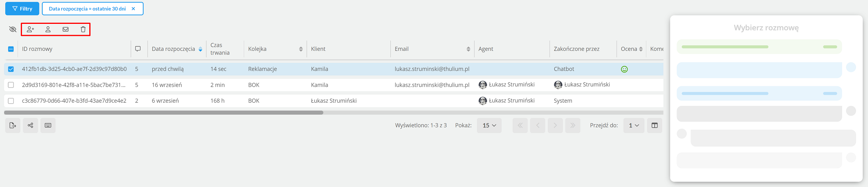Sort by Kolejka column arrows

pyautogui.click(x=301, y=49)
